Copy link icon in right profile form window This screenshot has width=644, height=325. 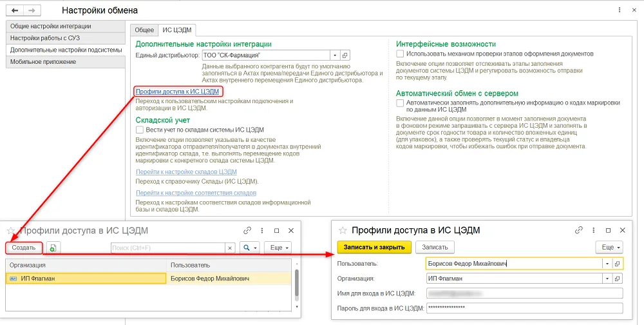(x=579, y=230)
